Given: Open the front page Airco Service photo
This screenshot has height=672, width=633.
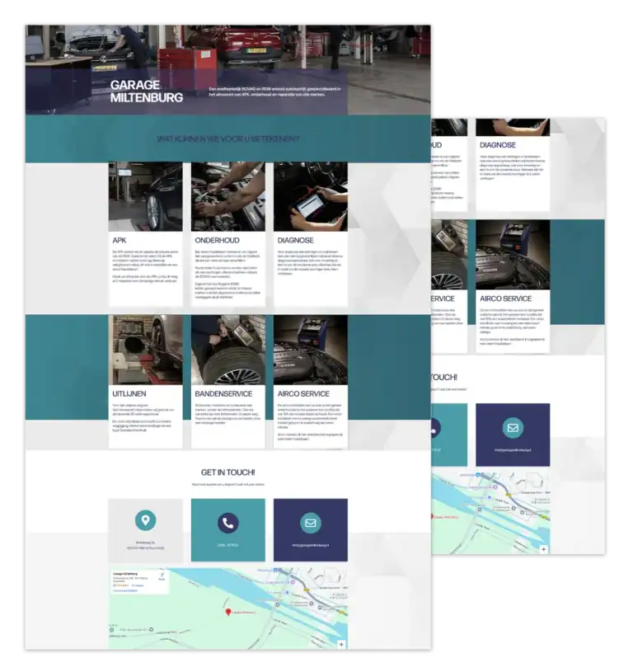Looking at the screenshot, I should (311, 350).
